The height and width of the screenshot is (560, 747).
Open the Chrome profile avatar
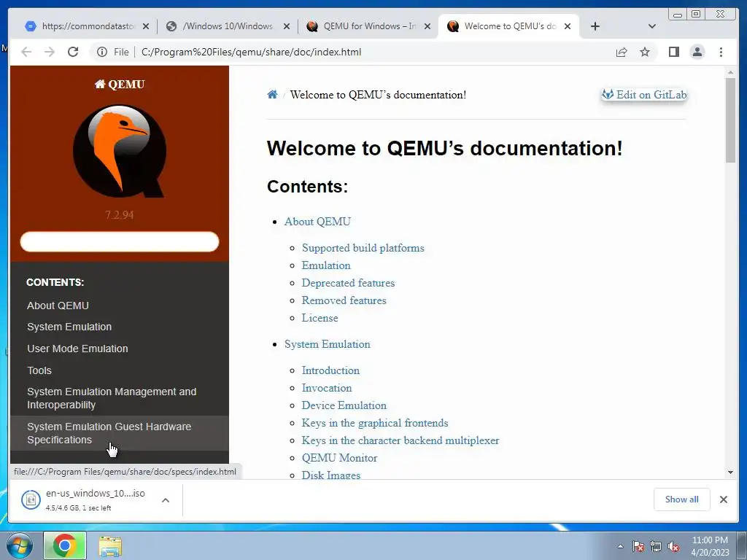click(697, 52)
